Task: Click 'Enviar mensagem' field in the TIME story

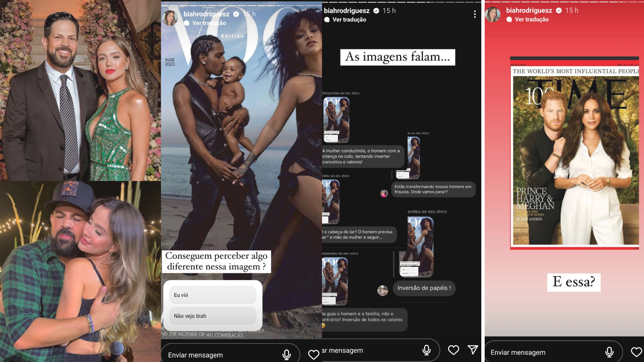Action: coord(553,352)
